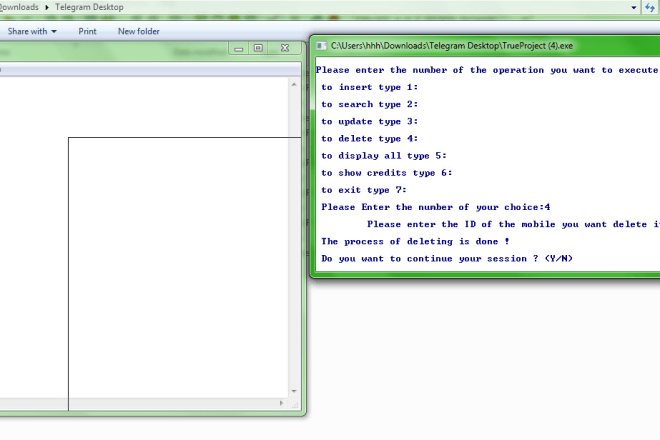
Task: Create a New folder from toolbar
Action: tap(138, 32)
